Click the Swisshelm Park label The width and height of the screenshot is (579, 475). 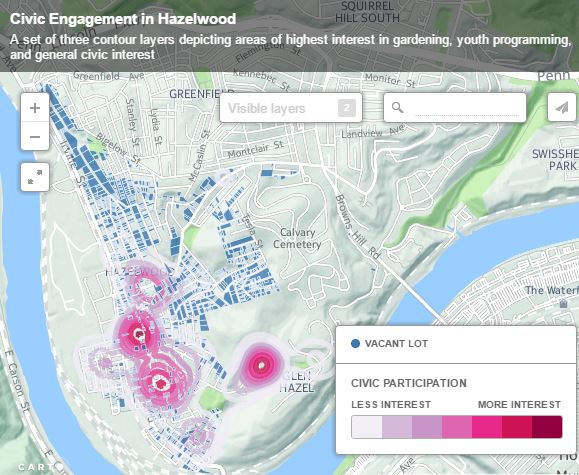[555, 160]
